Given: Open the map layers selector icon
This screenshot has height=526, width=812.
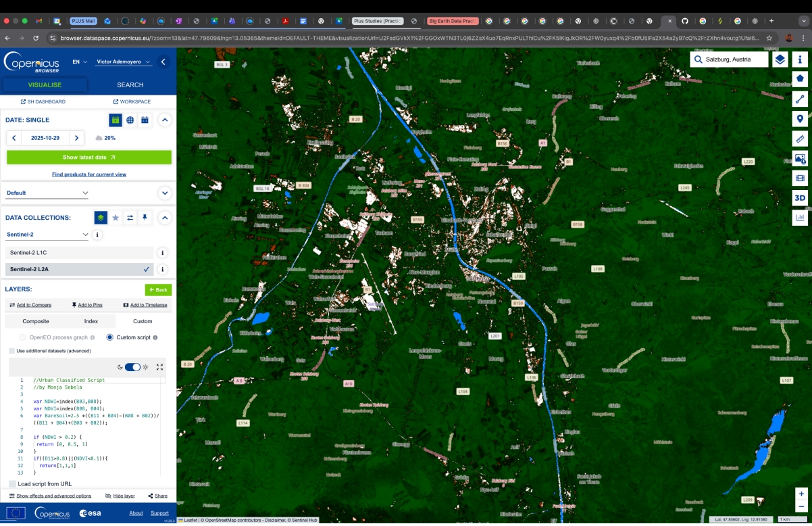Looking at the screenshot, I should click(780, 59).
